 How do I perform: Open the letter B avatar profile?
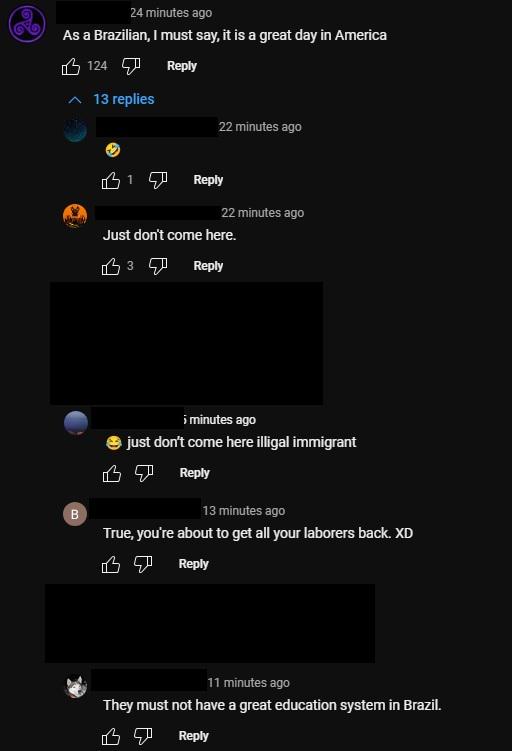point(75,514)
